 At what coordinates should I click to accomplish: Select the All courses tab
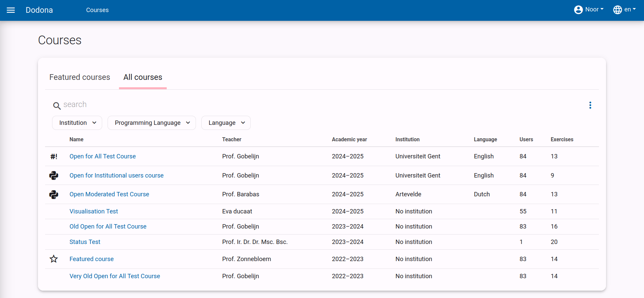[143, 77]
